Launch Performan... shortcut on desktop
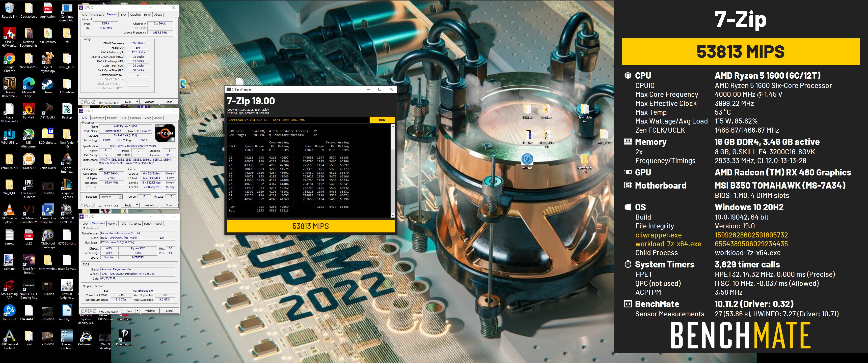The height and width of the screenshot is (363, 868). pyautogui.click(x=86, y=338)
